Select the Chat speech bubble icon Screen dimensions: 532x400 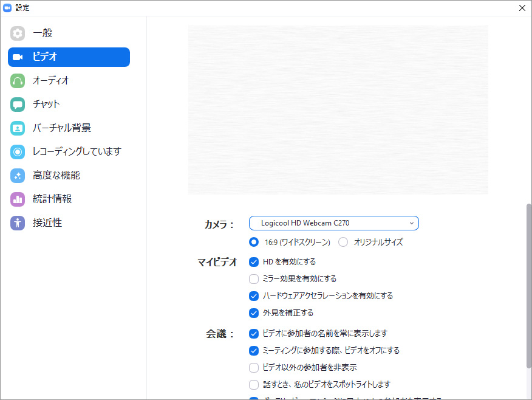click(x=18, y=105)
